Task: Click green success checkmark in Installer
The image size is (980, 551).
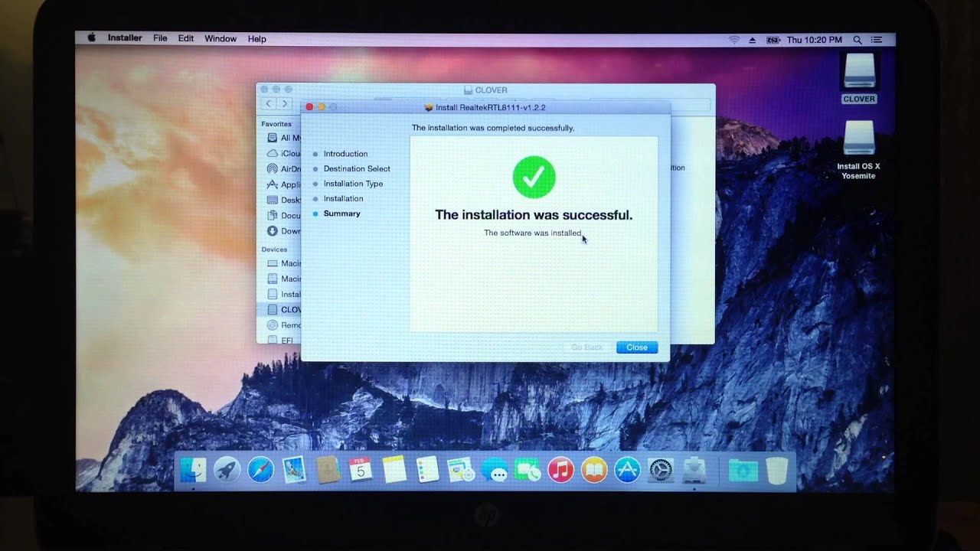Action: coord(534,177)
